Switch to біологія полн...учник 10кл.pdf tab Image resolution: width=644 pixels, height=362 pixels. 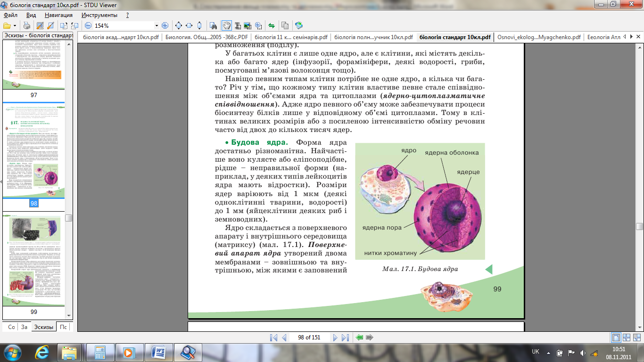point(373,37)
